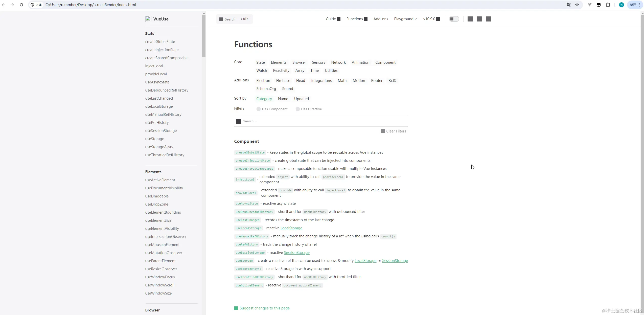
Task: Reload the page with the refresh icon
Action: coord(21,5)
